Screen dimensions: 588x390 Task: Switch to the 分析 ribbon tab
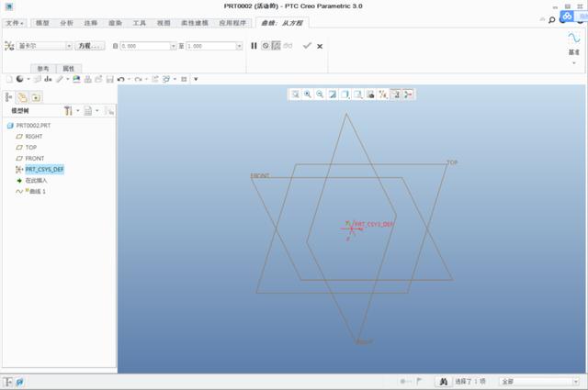coord(66,23)
